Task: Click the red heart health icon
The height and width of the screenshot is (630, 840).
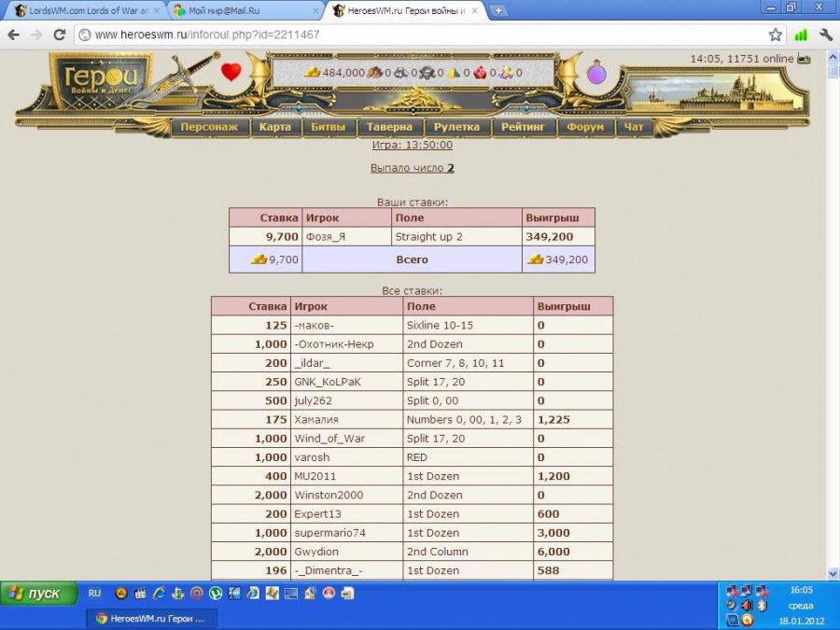Action: (231, 71)
